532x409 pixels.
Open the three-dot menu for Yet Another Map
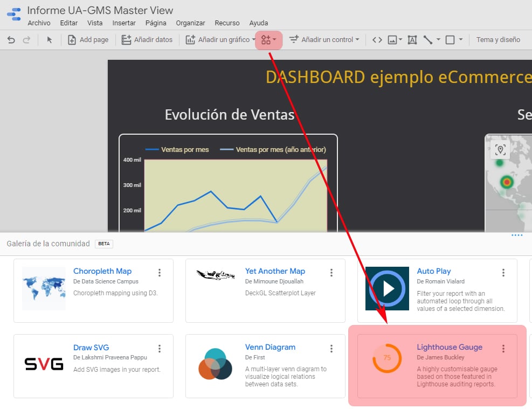pos(331,272)
